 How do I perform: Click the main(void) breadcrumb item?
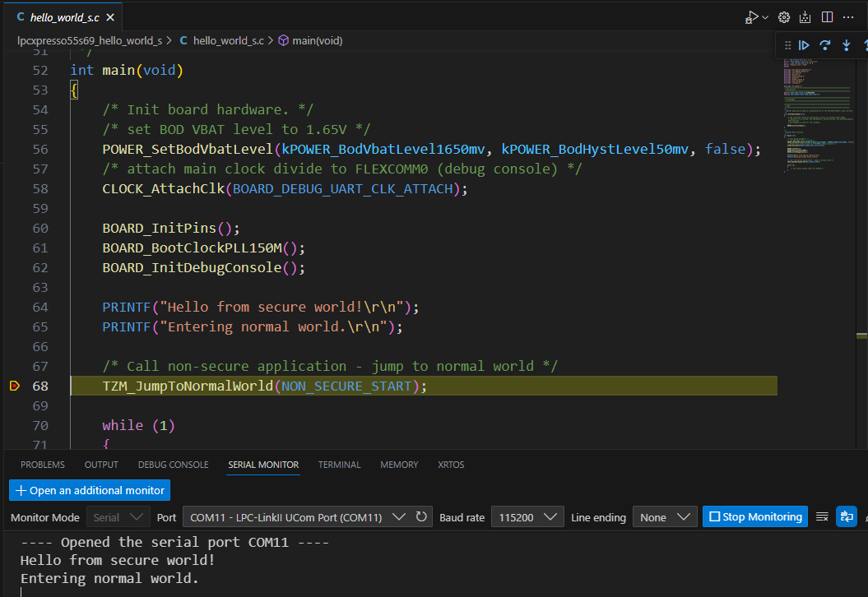(317, 40)
